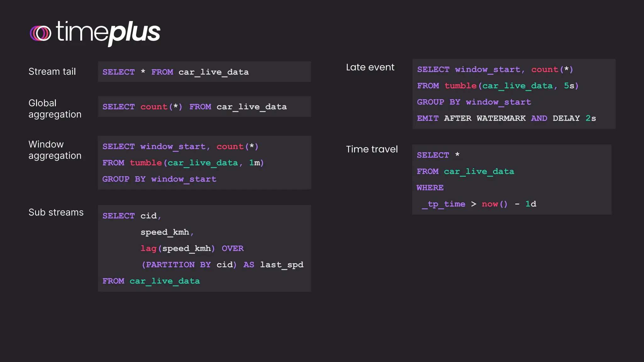Click the Global aggregation label
The height and width of the screenshot is (362, 644).
coord(55,109)
